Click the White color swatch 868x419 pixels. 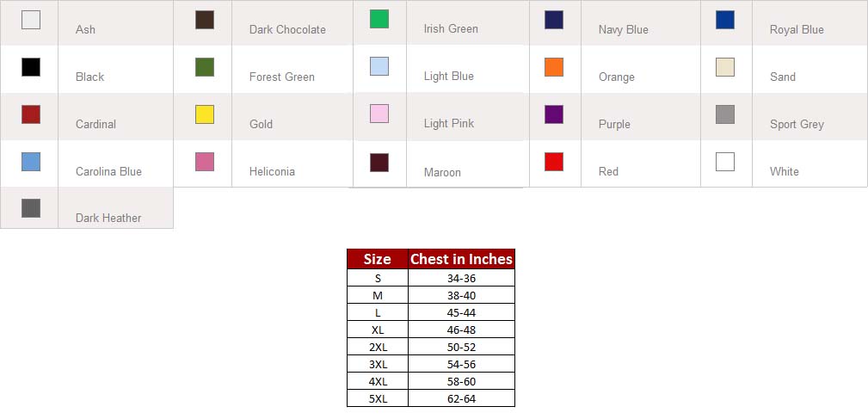[x=725, y=162]
